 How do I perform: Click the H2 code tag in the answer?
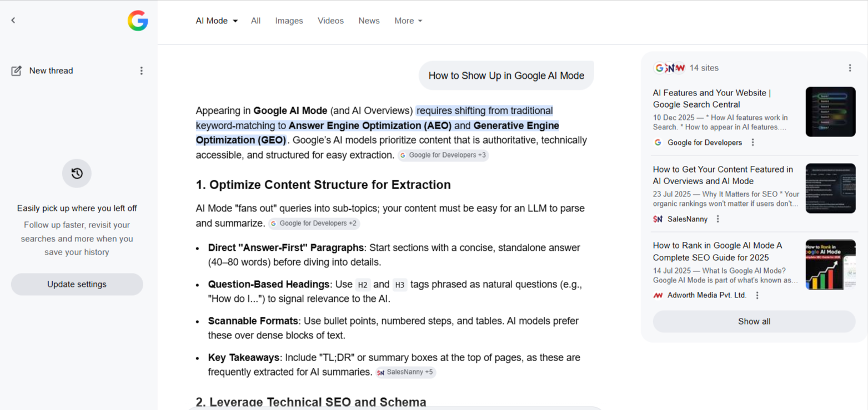click(363, 285)
